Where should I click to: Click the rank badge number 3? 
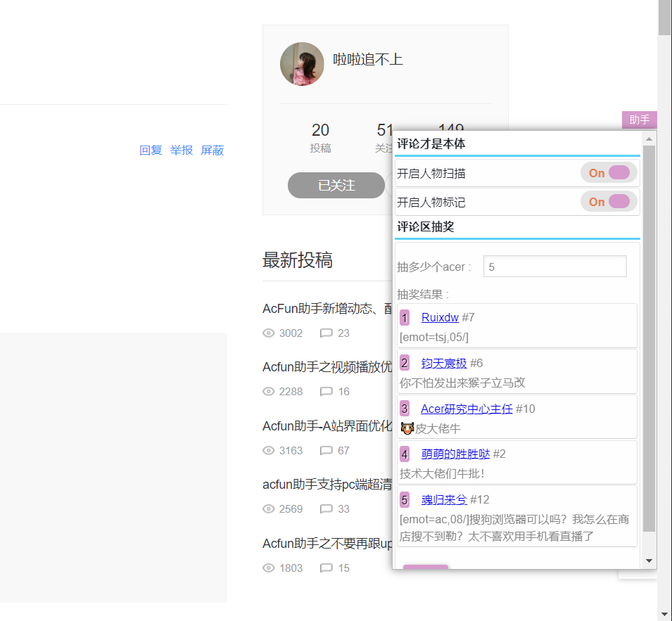(x=405, y=409)
